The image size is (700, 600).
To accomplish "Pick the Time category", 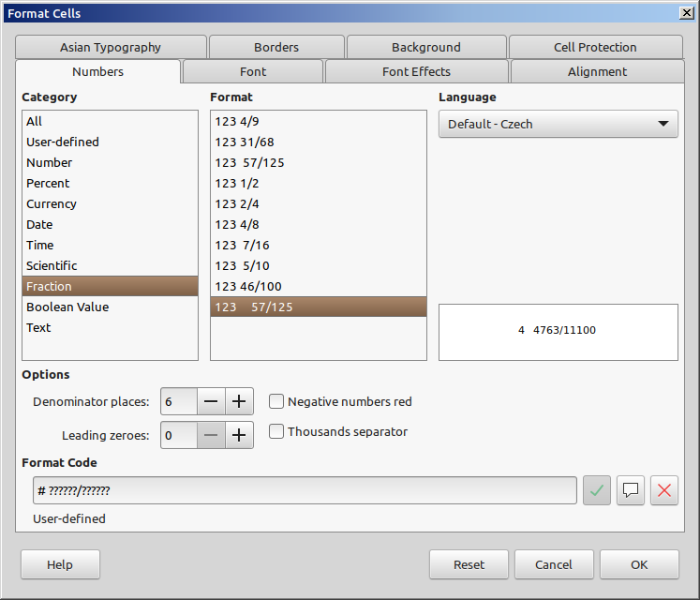I will coord(110,245).
